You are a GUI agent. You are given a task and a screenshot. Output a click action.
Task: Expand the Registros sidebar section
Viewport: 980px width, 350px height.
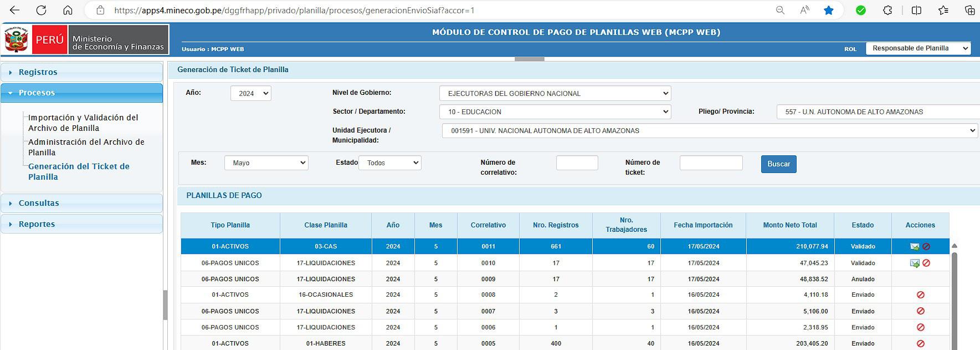[x=82, y=72]
